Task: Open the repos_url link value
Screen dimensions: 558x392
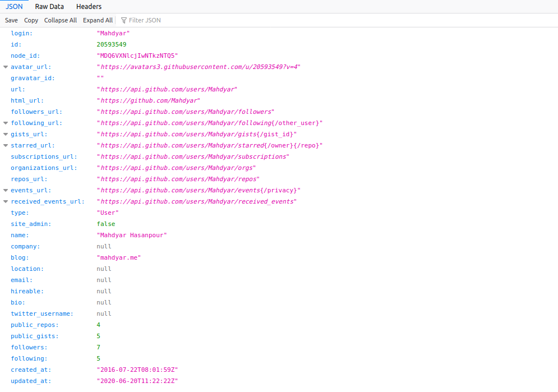Action: (178, 179)
